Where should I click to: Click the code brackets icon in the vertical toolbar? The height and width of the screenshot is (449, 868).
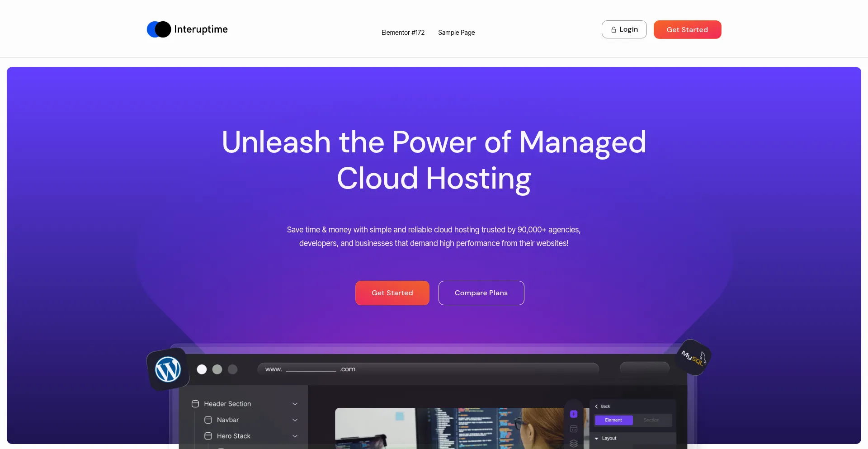point(574,429)
